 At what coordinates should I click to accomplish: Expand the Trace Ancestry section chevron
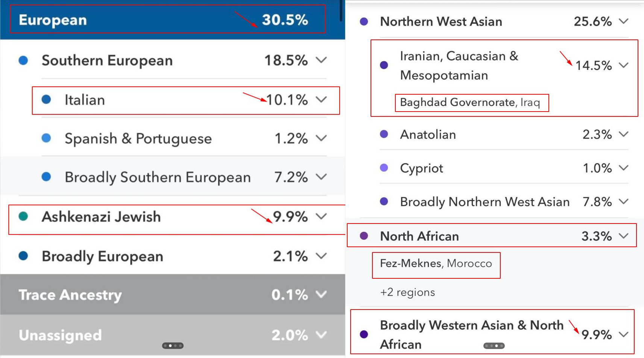click(x=321, y=295)
